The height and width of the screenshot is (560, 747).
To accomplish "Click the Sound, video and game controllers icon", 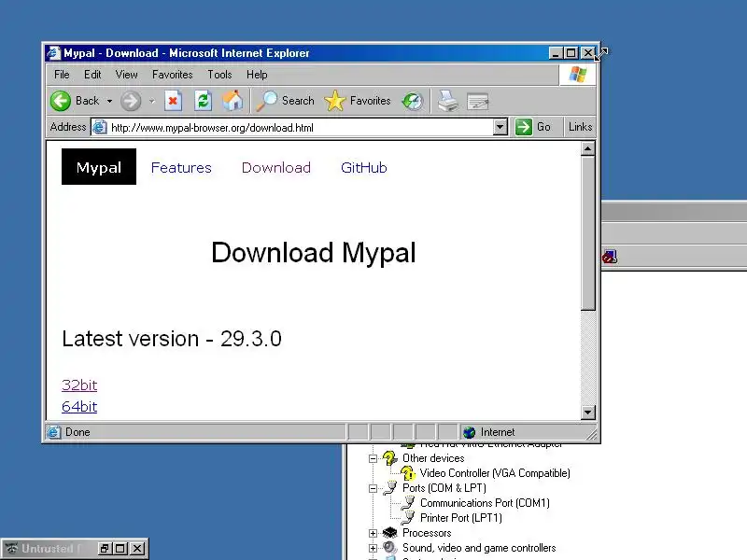I will click(390, 548).
